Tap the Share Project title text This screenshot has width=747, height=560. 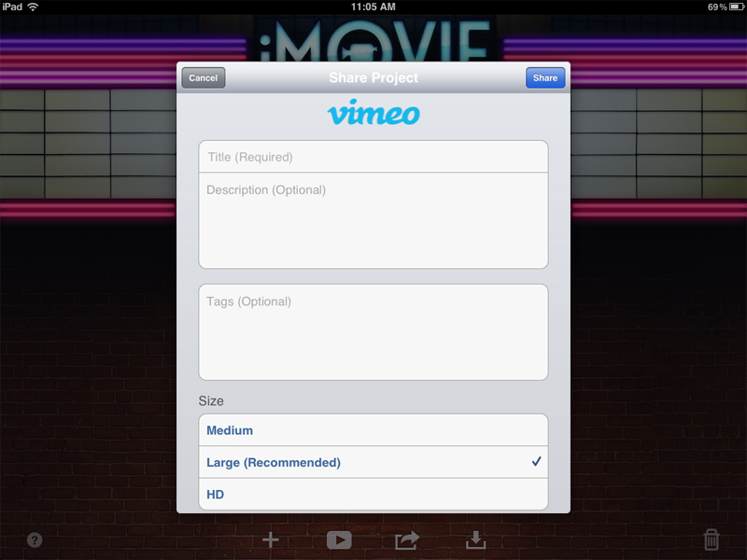[x=373, y=77]
